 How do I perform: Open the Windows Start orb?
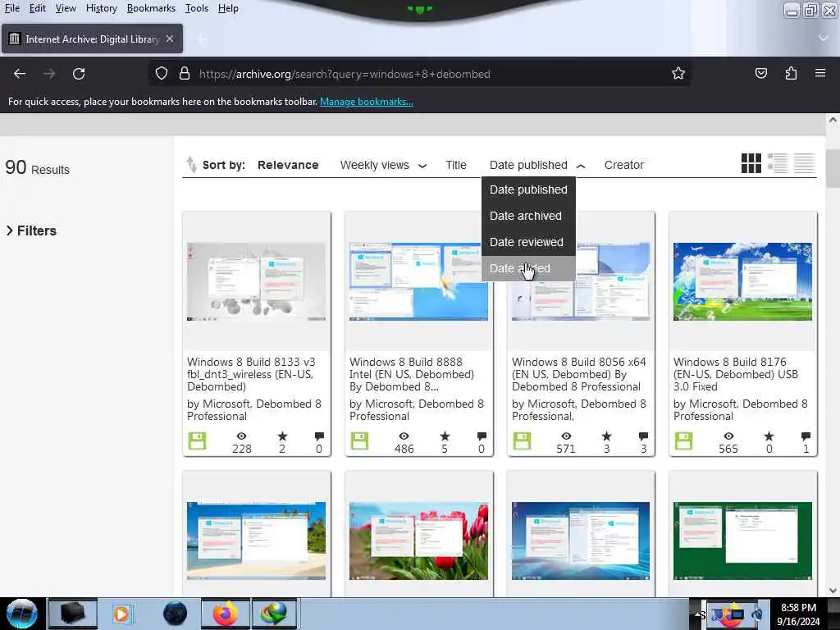point(21,614)
